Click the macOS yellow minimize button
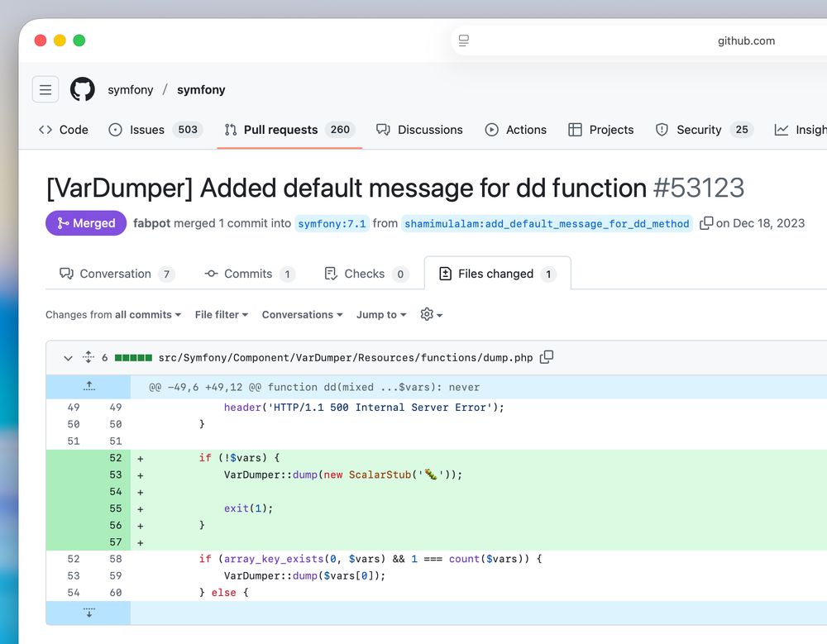 pyautogui.click(x=60, y=41)
